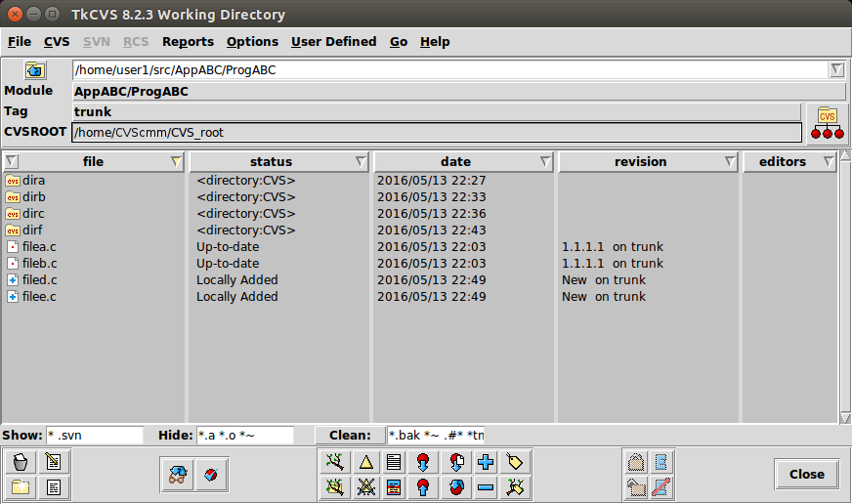
Task: Click the Show filter input field
Action: (94, 435)
